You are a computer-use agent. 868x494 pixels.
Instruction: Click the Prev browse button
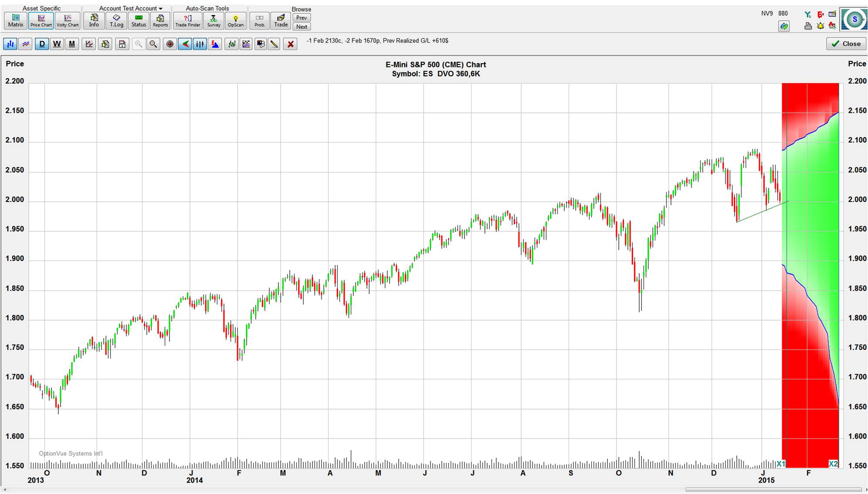(x=302, y=18)
